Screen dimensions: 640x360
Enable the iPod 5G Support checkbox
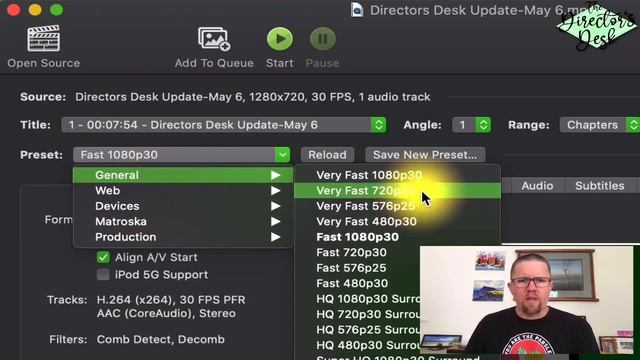pos(103,275)
